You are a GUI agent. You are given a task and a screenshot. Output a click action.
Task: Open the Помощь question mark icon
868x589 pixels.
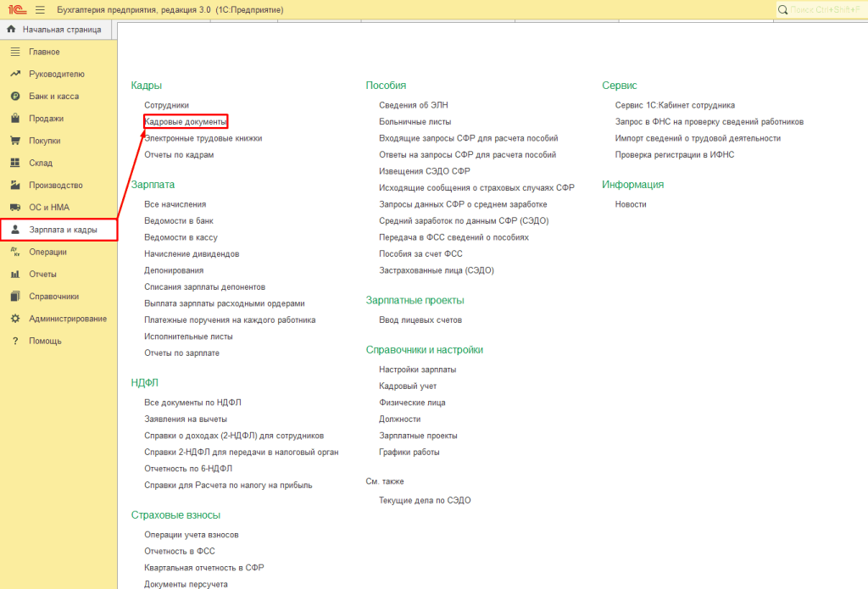tap(14, 341)
